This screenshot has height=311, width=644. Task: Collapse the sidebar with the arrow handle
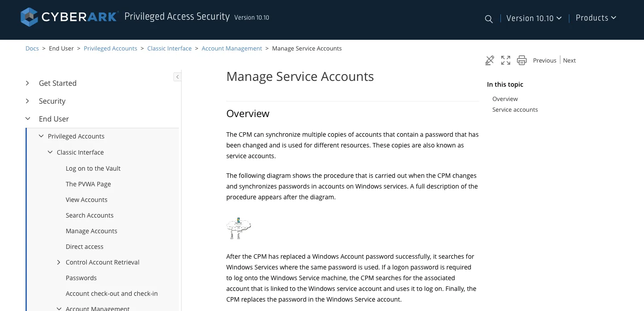177,77
